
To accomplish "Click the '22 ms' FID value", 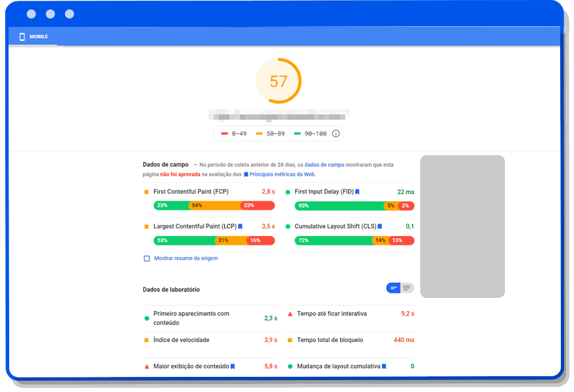I will point(406,192).
